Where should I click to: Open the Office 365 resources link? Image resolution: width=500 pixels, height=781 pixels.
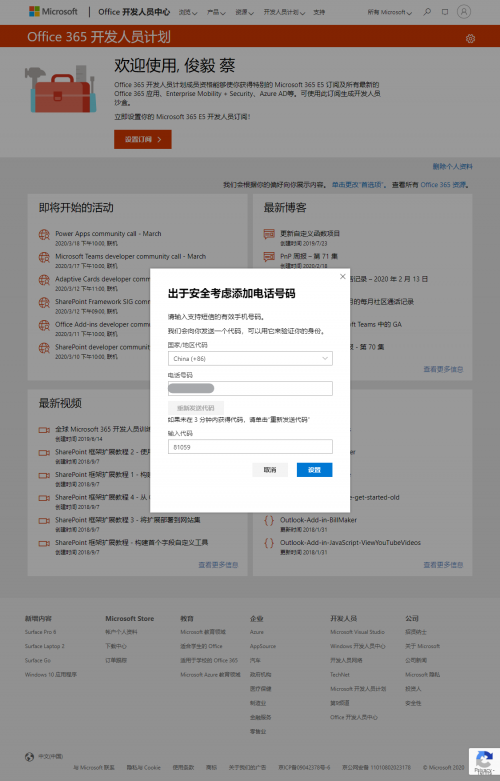tap(443, 185)
